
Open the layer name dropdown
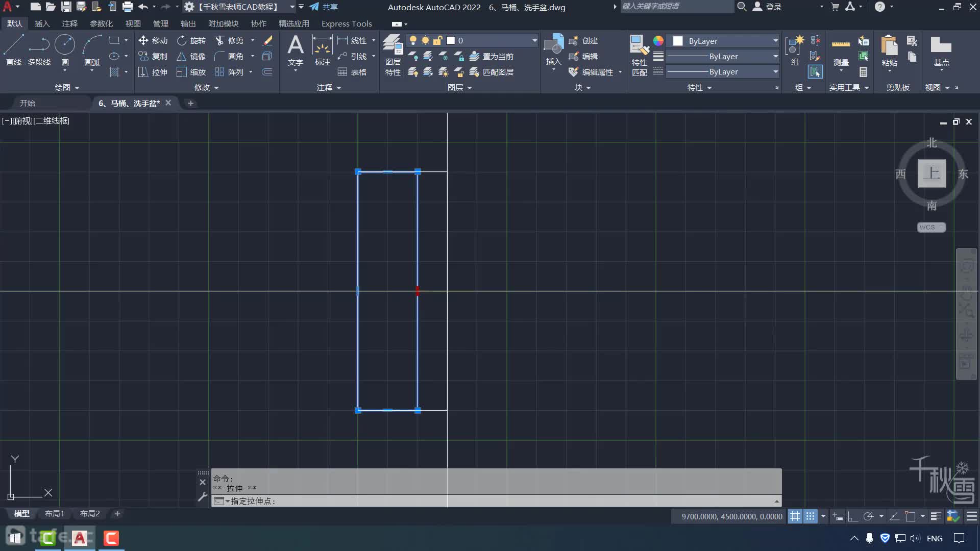(534, 40)
